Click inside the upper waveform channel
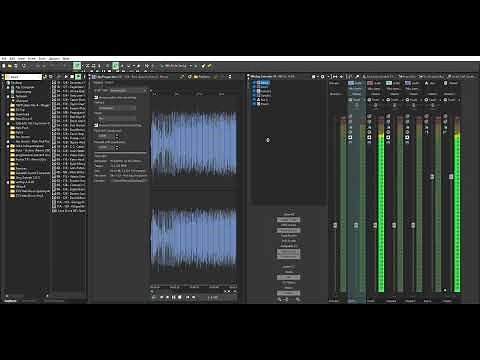Viewport: 480px width, 360px height. 194,144
